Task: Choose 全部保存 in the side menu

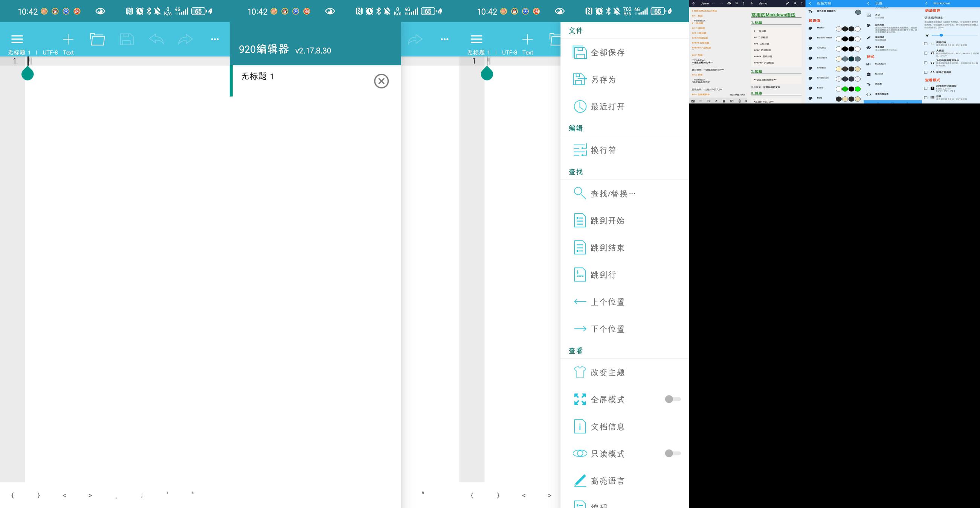Action: (x=625, y=52)
